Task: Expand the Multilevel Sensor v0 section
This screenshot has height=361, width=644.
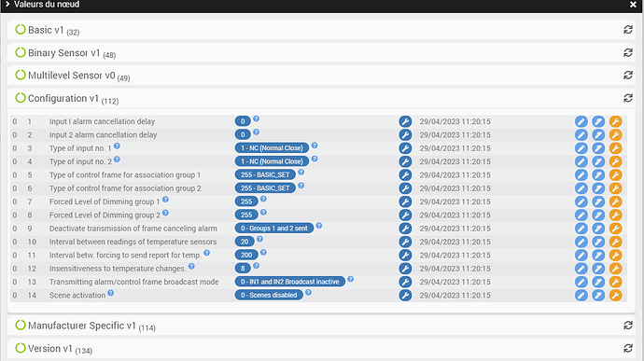Action: point(72,76)
